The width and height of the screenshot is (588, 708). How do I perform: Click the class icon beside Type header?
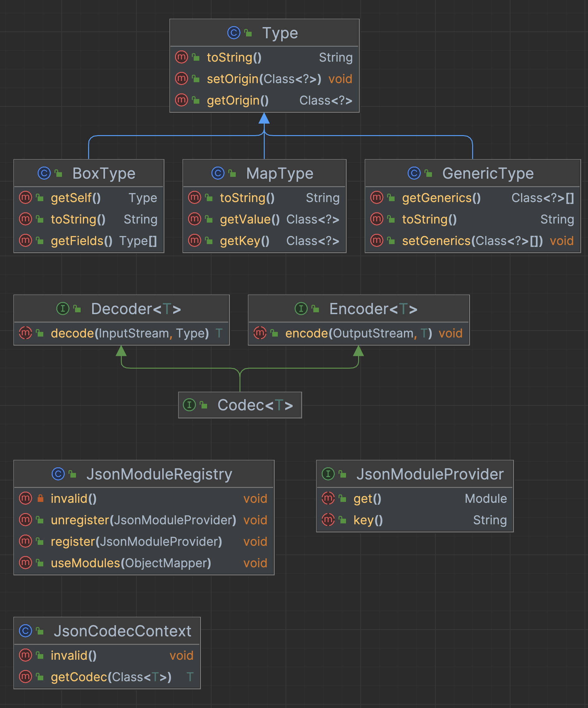tap(234, 33)
